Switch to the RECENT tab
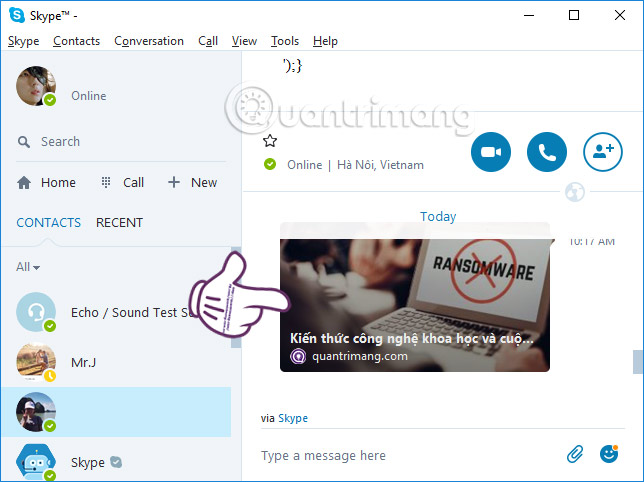The height and width of the screenshot is (482, 644). (119, 223)
